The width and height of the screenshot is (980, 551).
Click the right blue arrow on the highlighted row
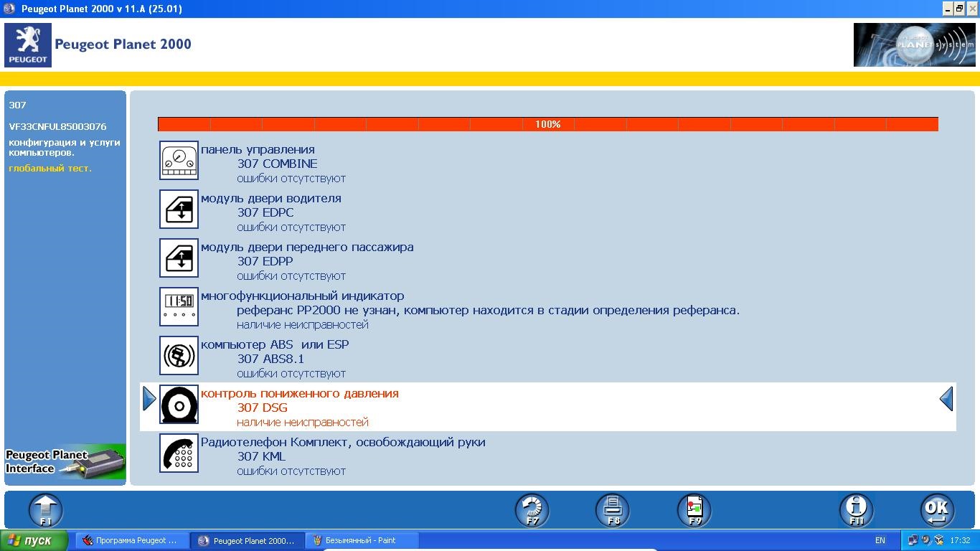coord(946,399)
